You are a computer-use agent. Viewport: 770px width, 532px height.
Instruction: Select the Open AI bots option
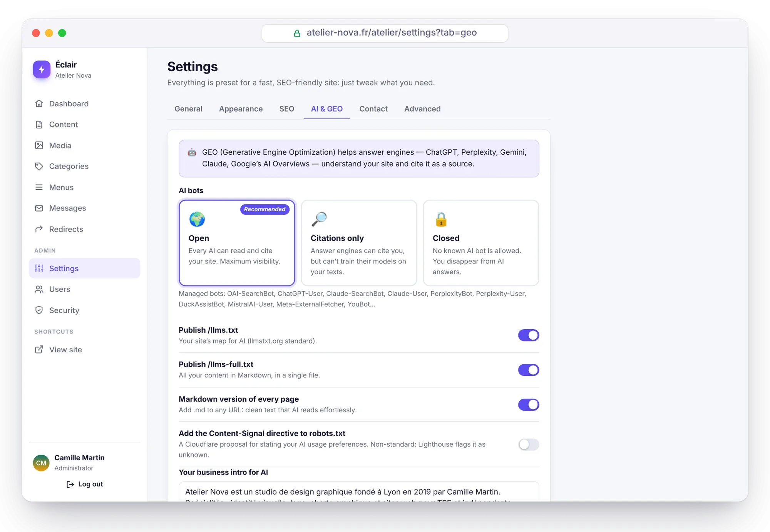[237, 243]
